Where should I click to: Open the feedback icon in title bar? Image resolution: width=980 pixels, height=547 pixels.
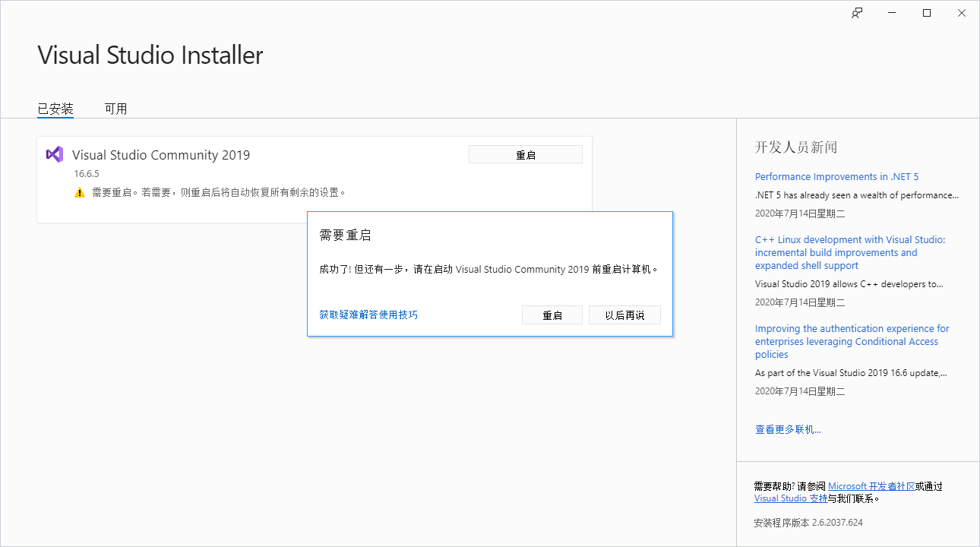[856, 13]
